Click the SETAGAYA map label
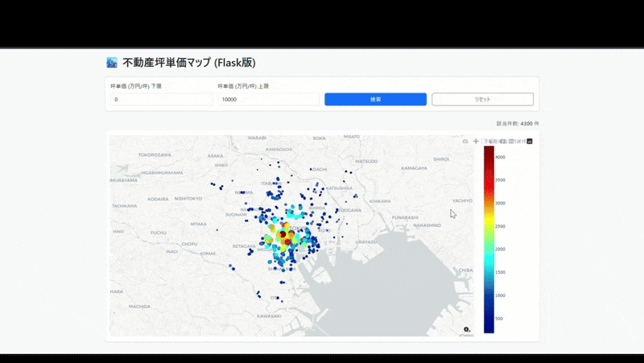The width and height of the screenshot is (644, 363). [244, 246]
